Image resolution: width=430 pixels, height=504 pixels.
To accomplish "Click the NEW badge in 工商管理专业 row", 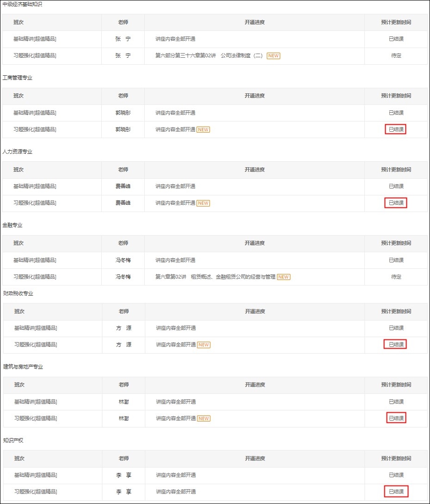I will pos(203,130).
